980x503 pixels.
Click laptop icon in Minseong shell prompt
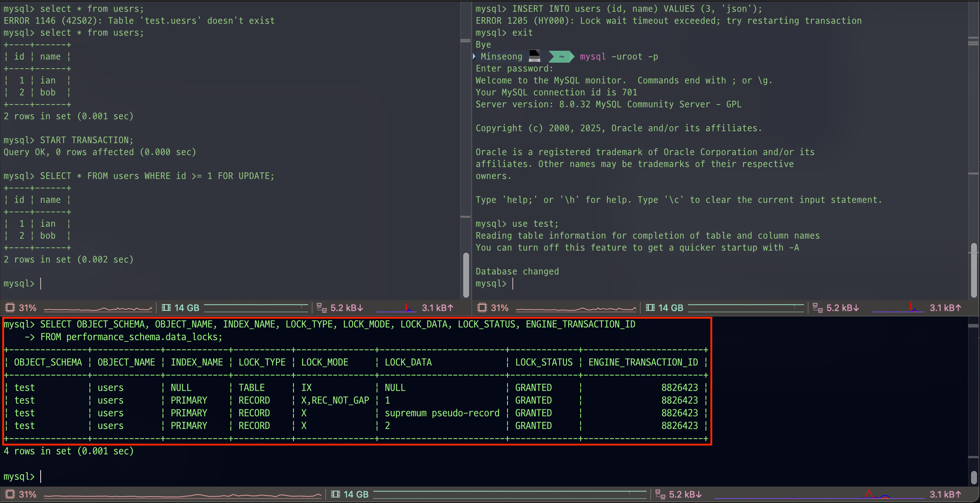(534, 56)
